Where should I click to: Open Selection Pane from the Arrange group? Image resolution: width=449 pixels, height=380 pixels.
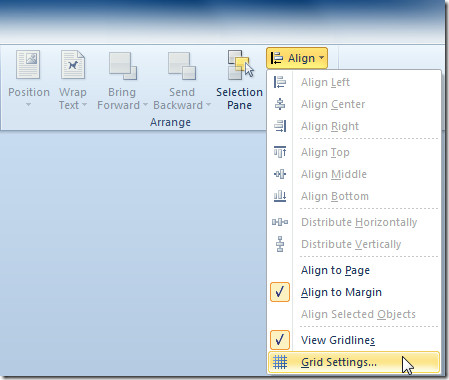239,80
